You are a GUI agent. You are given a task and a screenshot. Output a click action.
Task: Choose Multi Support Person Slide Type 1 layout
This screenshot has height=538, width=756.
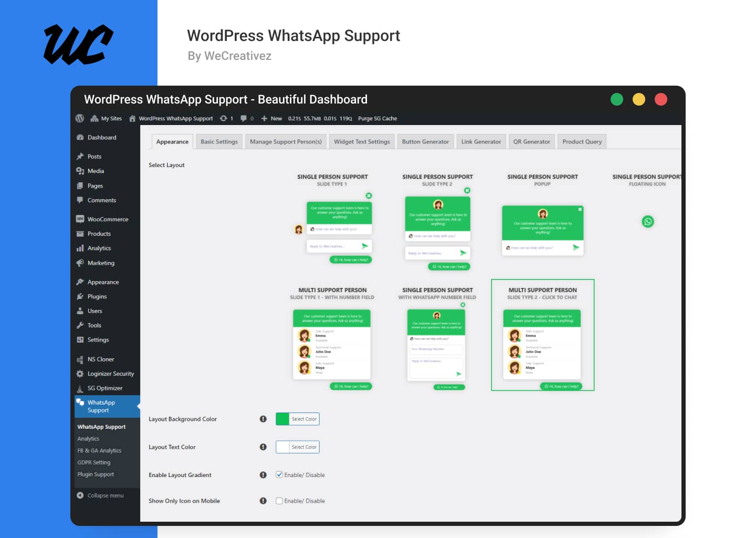[332, 339]
